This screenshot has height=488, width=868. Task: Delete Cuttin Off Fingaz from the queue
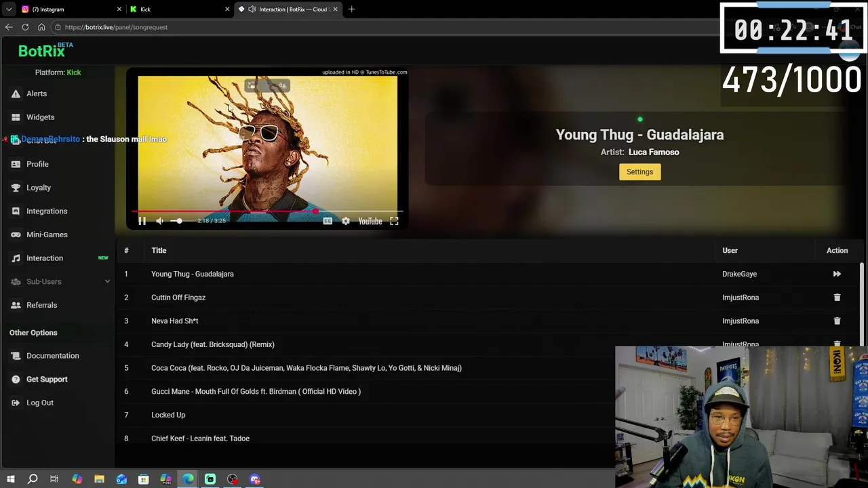point(837,298)
